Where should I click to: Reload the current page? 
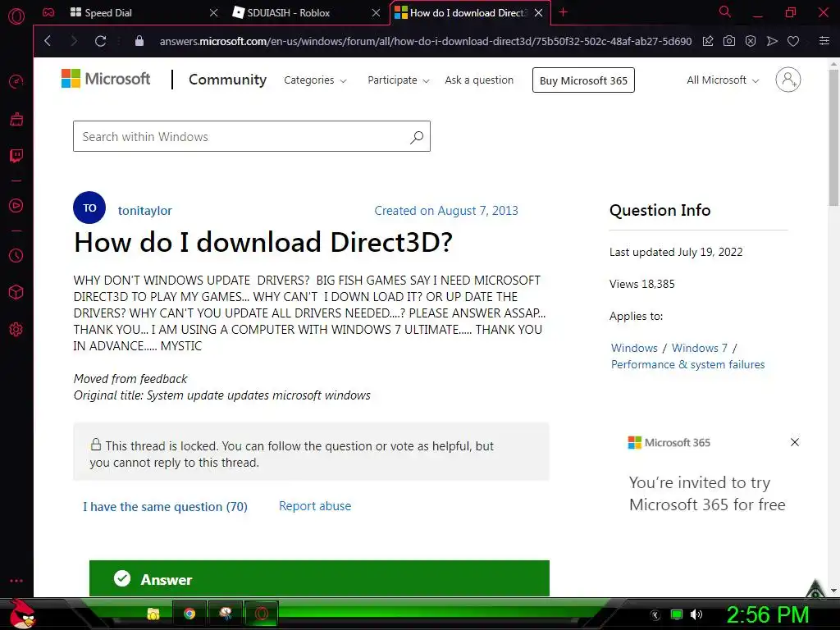(x=100, y=41)
